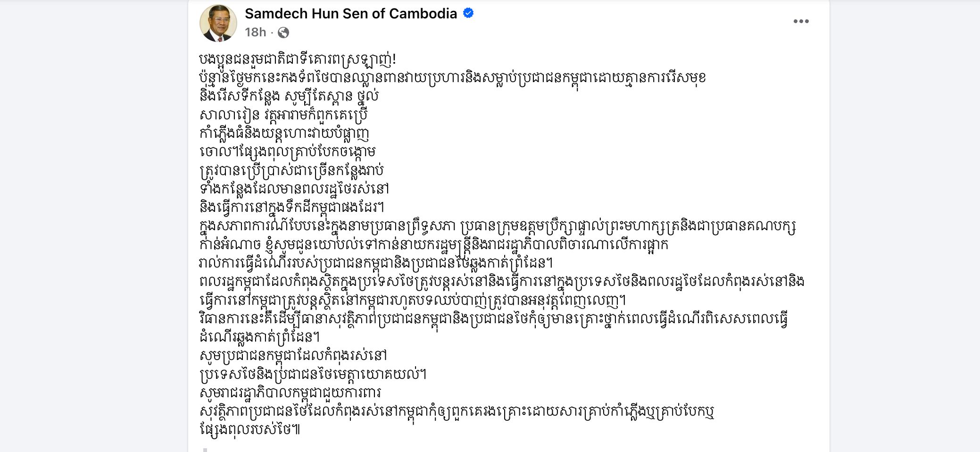
Task: Click the line "និងរើសទីកន្លែង សូម្បីតែស្ពាន ថ្នល់"
Action: [289, 96]
